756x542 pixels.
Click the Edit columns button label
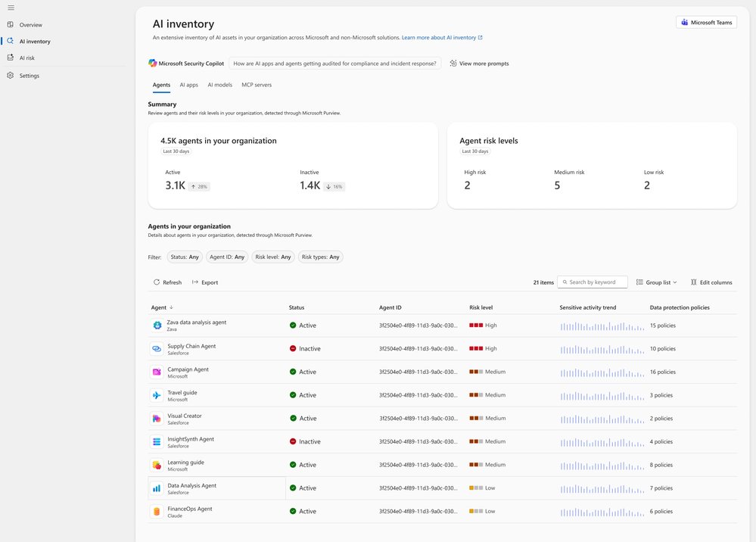click(x=716, y=282)
